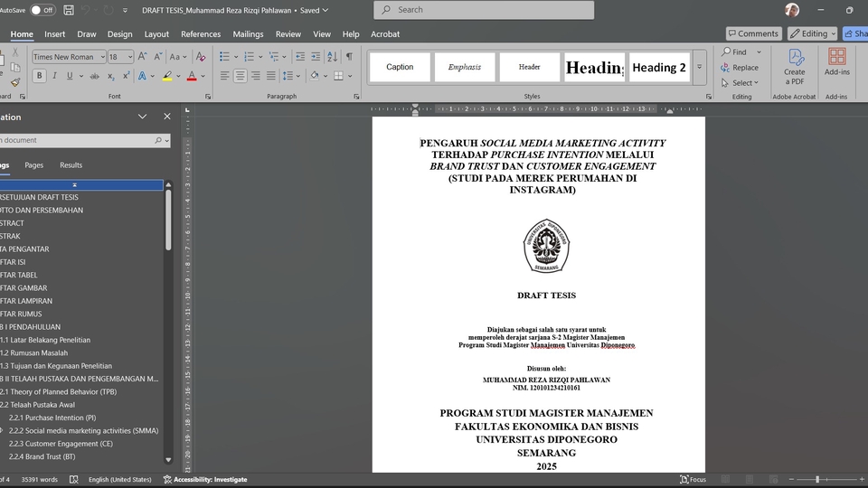Apply Underline formatting

click(x=70, y=76)
